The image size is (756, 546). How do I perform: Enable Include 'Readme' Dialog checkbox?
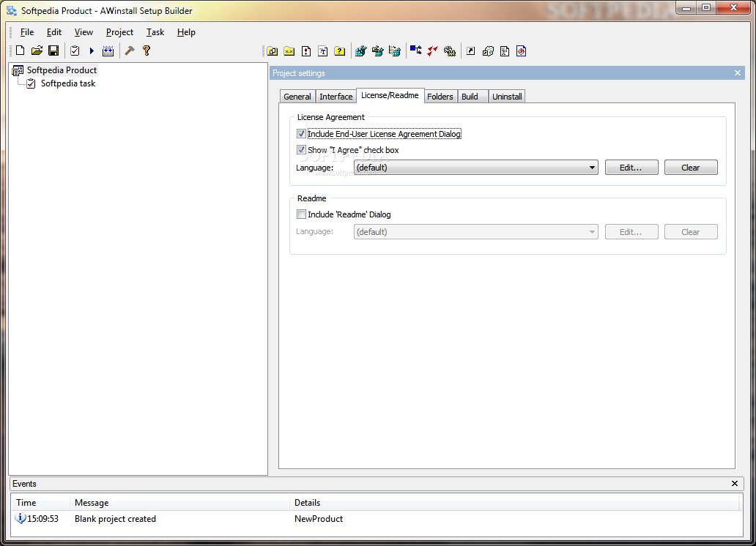(301, 214)
